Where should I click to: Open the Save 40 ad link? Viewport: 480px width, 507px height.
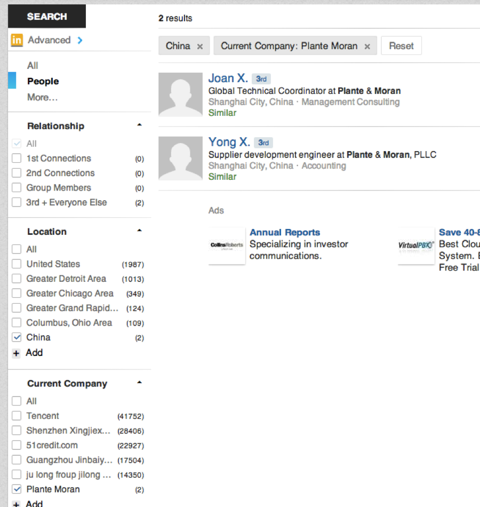click(459, 232)
